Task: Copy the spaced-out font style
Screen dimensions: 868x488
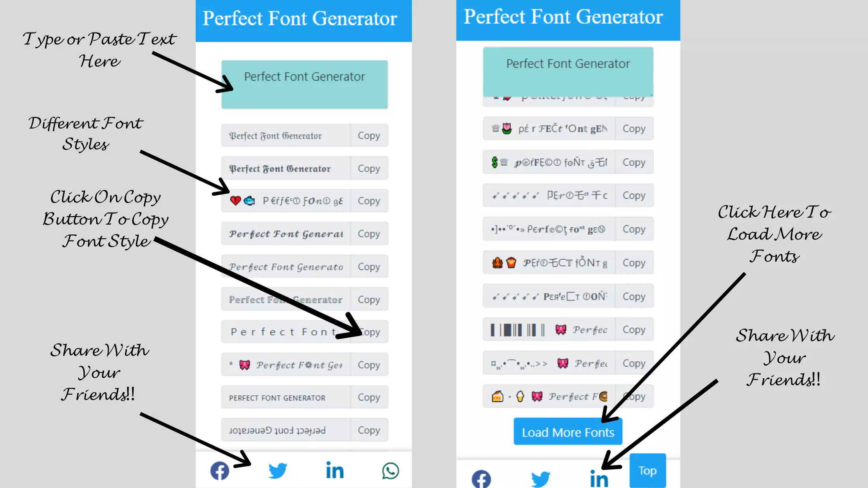Action: tap(369, 332)
